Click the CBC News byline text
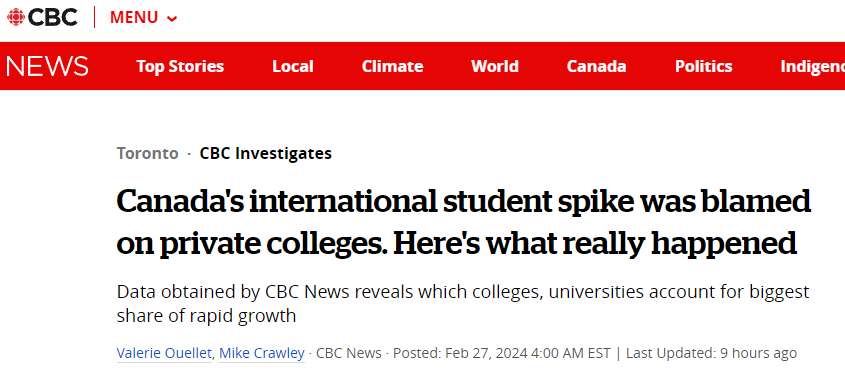Screen dimensions: 845x376 click(349, 353)
